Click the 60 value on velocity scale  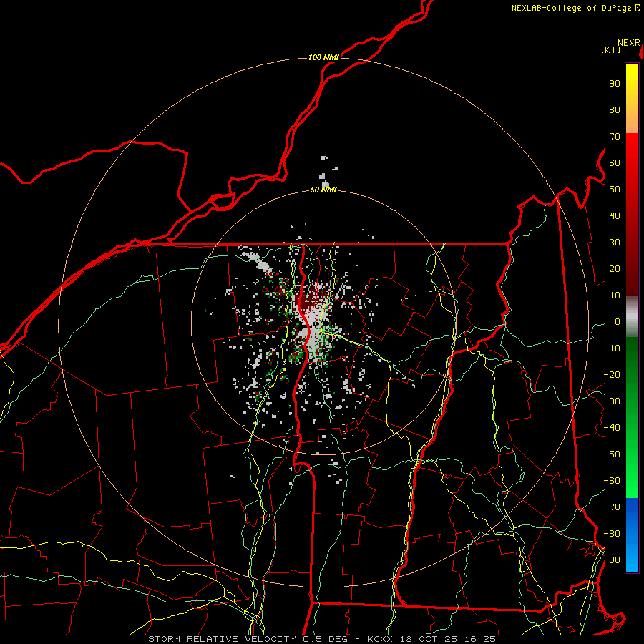(615, 163)
